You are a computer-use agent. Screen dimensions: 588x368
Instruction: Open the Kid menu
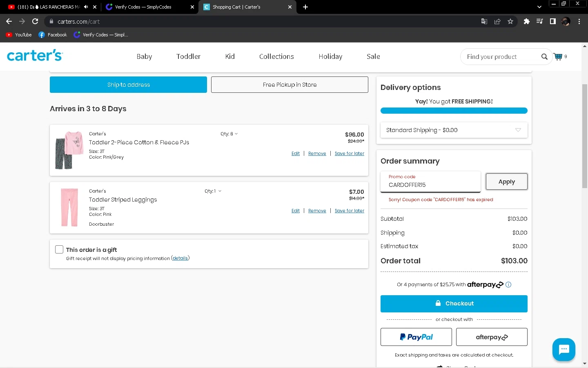point(230,56)
